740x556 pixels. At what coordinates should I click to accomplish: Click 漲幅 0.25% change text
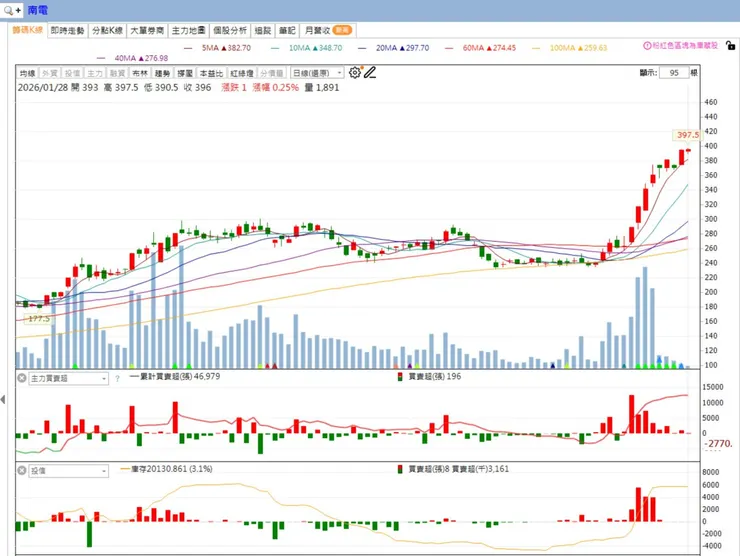pyautogui.click(x=276, y=88)
